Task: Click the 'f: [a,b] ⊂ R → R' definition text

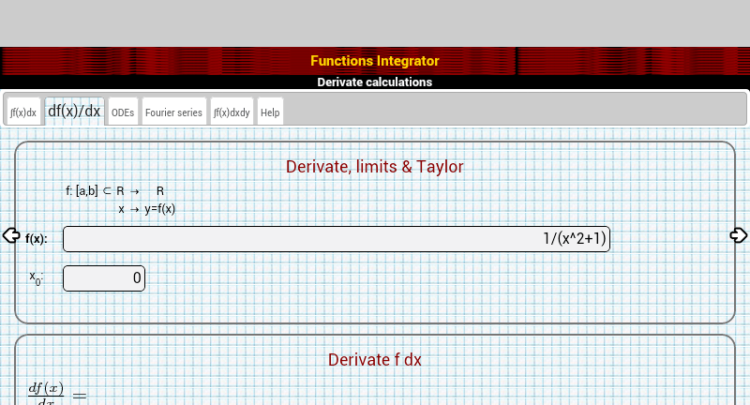Action: 115,191
